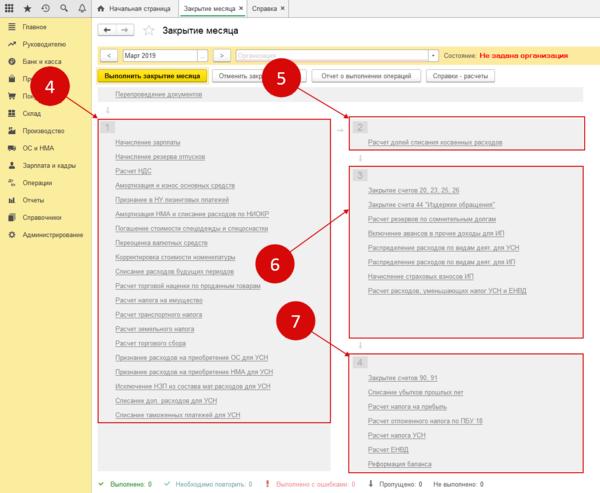Open Закрытие счета 44 Издержки обращения
The image size is (600, 493).
(x=431, y=205)
